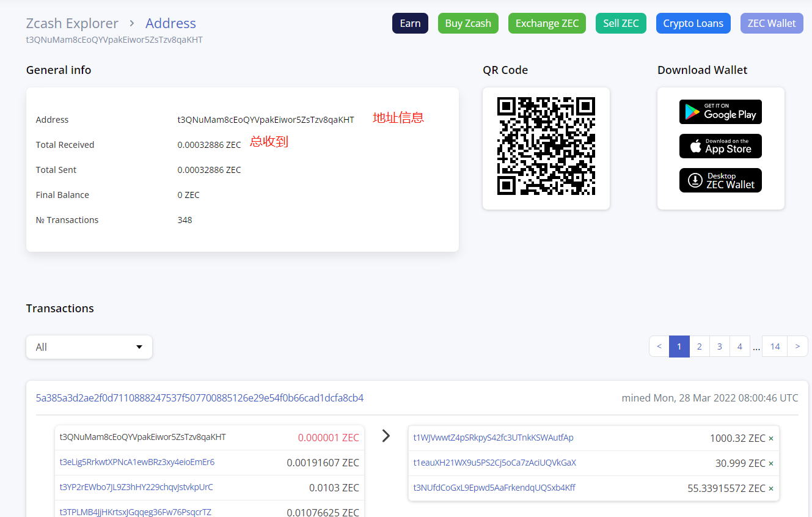This screenshot has height=517, width=812.
Task: Click the Earn button
Action: click(410, 23)
